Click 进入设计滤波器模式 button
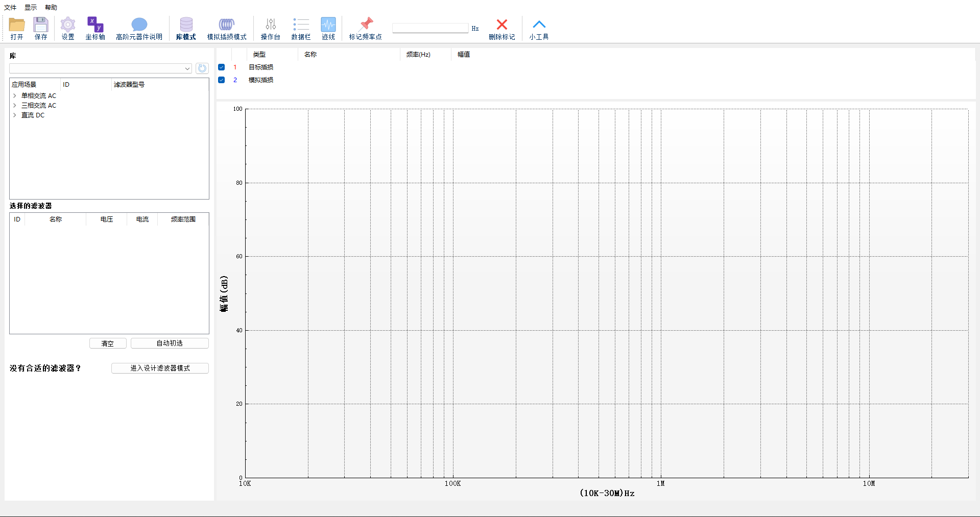This screenshot has height=517, width=980. [160, 368]
